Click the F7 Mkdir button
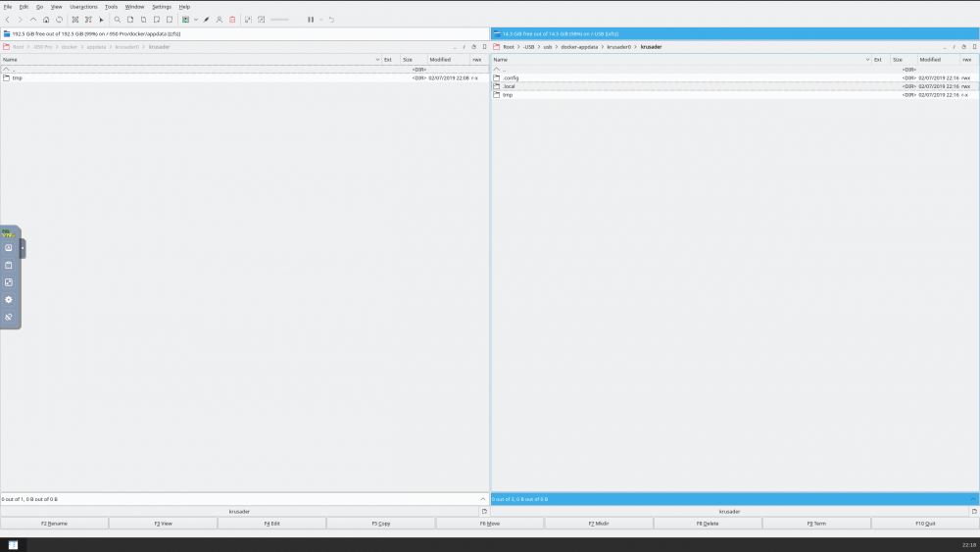The image size is (980, 552). click(599, 524)
